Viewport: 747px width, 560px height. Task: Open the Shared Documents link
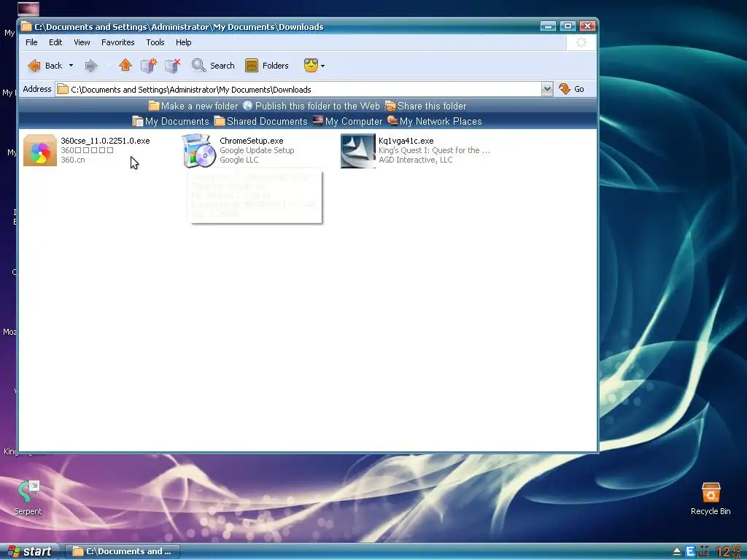(x=261, y=122)
